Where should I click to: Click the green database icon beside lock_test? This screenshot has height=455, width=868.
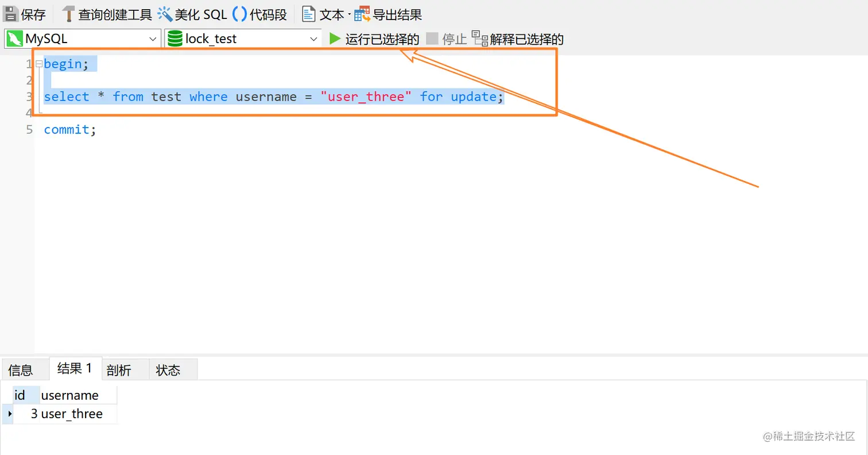(175, 39)
